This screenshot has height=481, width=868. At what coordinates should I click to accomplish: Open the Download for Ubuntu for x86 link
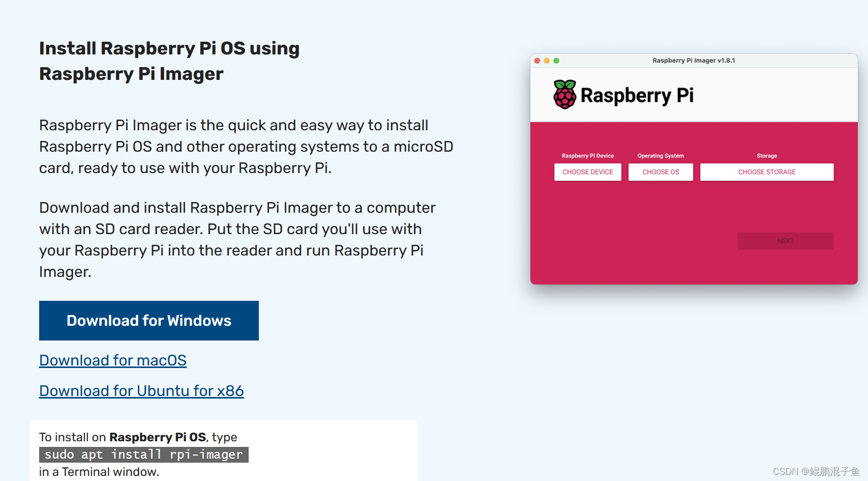coord(141,391)
